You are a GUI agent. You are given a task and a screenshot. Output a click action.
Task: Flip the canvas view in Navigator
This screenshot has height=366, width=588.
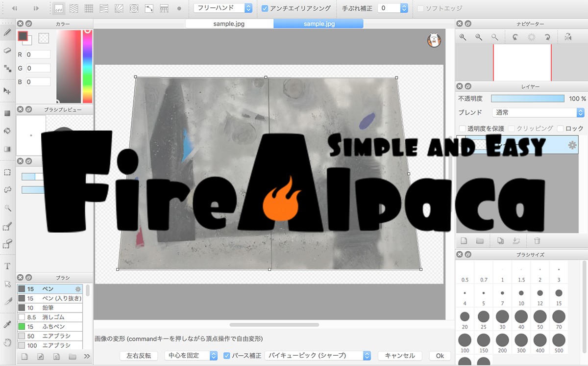568,37
